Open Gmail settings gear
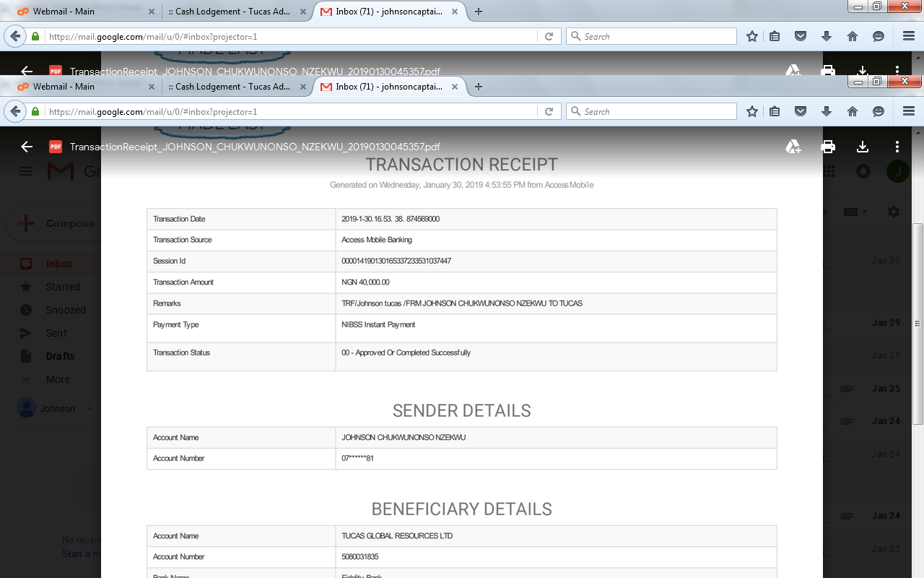Screen dimensions: 924x578 [x=894, y=212]
